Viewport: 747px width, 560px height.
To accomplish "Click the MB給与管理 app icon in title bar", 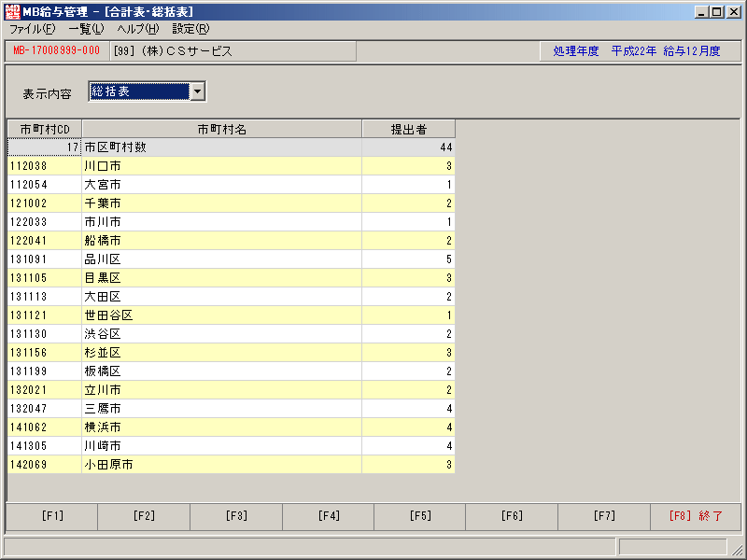I will point(12,11).
